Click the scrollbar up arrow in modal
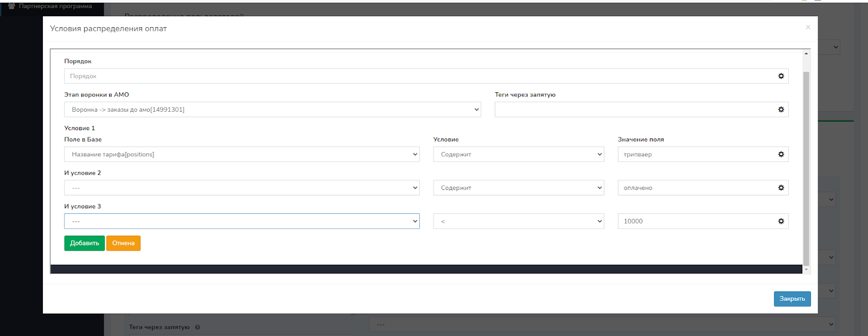The image size is (868, 336). point(806,53)
